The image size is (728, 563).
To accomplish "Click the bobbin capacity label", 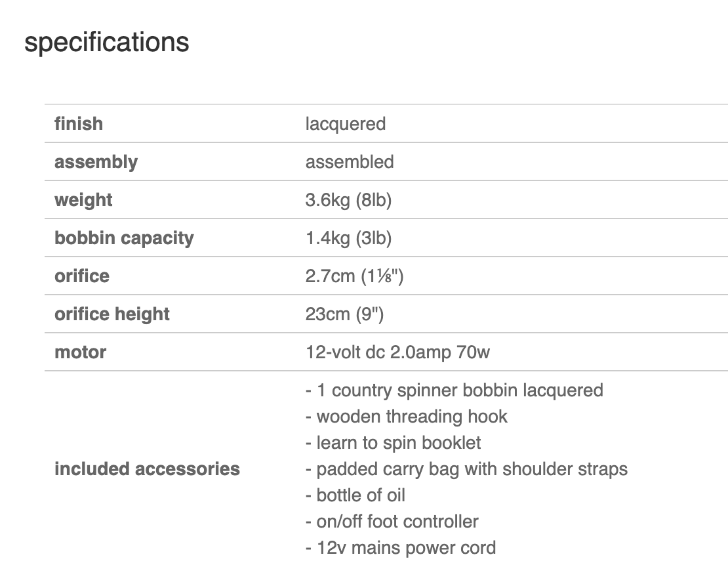I will pos(124,238).
